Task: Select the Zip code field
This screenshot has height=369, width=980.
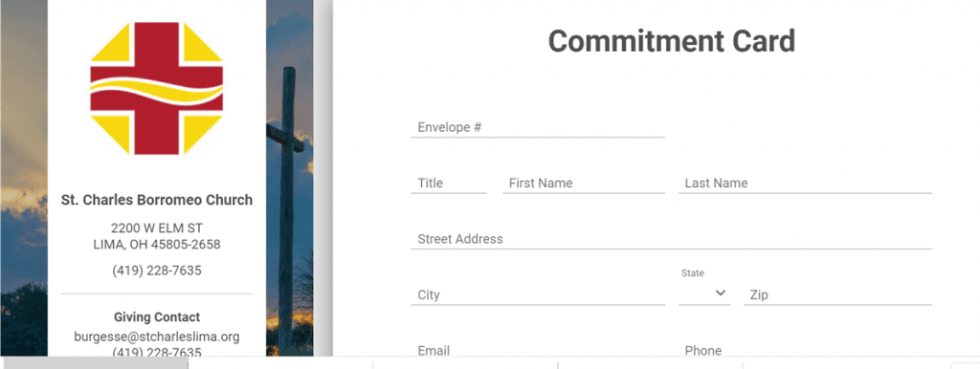Action: (837, 294)
